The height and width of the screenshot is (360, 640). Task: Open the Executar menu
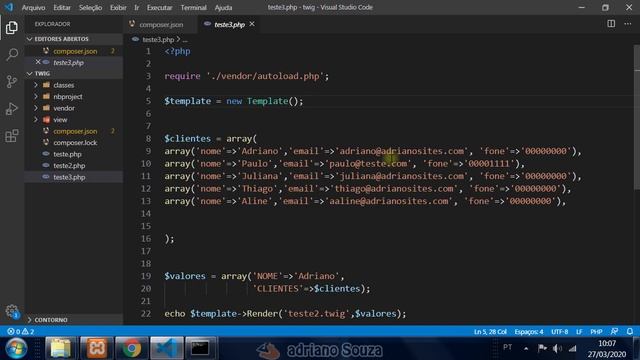[x=159, y=7]
